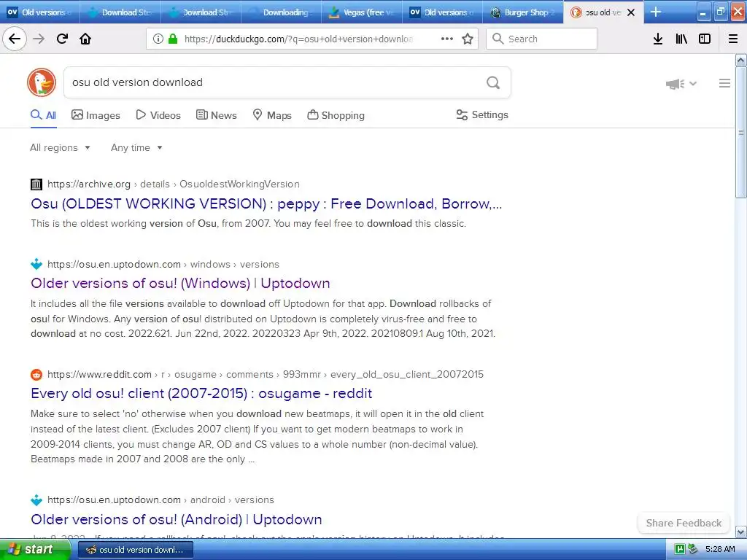Screen dimensions: 747x560
Task: Click the vertical scrollbar down arrow
Action: (x=741, y=532)
